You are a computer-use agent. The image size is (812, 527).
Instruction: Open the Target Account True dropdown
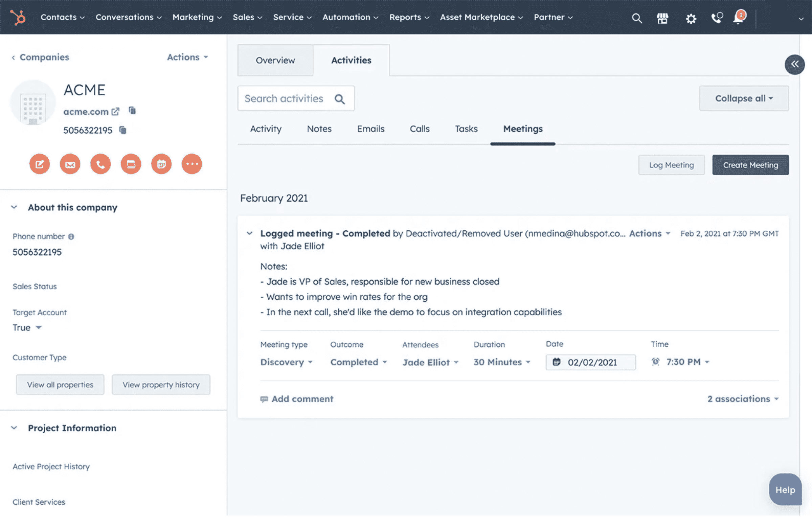coord(27,327)
